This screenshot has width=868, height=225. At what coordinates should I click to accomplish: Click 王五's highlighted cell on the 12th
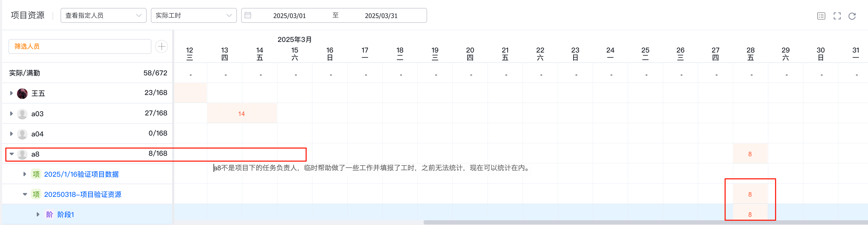[190, 93]
